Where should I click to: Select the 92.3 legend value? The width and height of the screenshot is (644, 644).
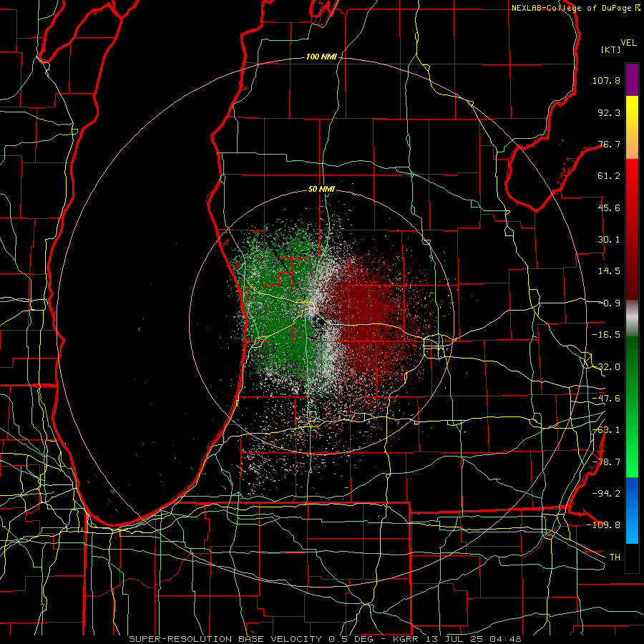609,112
